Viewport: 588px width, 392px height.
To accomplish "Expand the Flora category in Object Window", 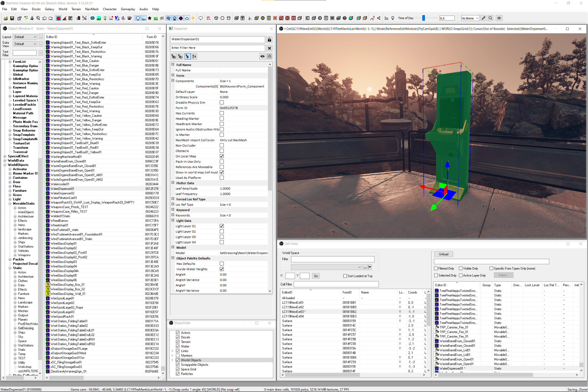I will tap(10, 186).
